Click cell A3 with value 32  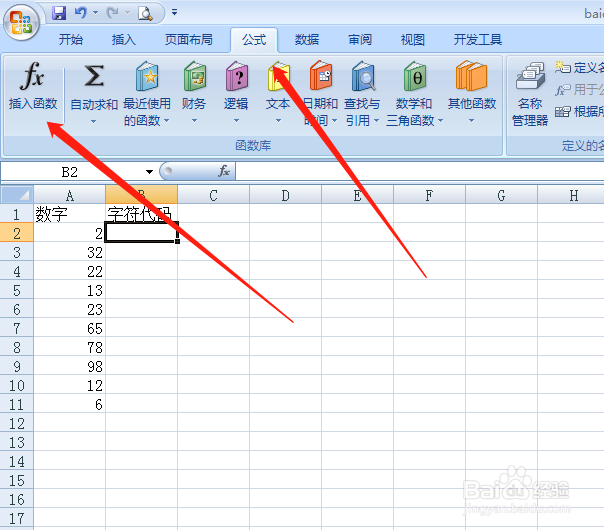coord(69,252)
